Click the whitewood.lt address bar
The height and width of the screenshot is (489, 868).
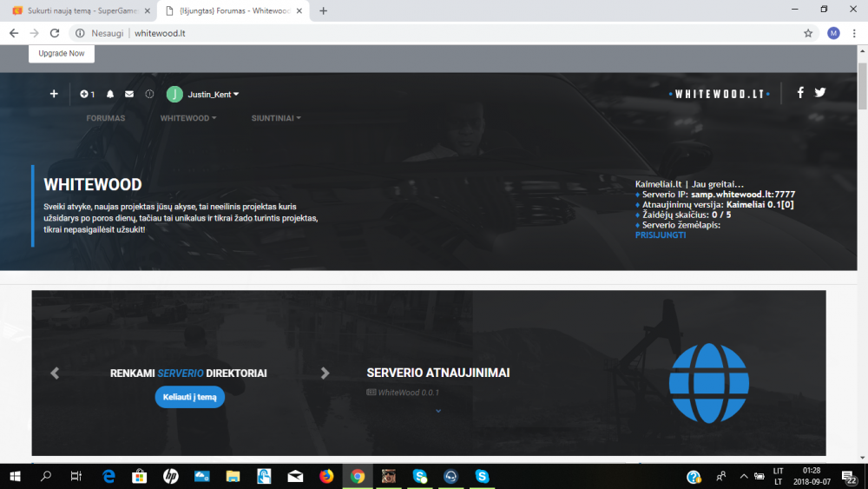pos(437,33)
